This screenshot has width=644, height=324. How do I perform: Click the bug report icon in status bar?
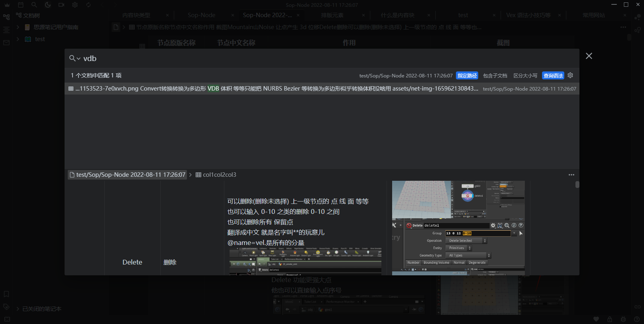pyautogui.click(x=623, y=319)
